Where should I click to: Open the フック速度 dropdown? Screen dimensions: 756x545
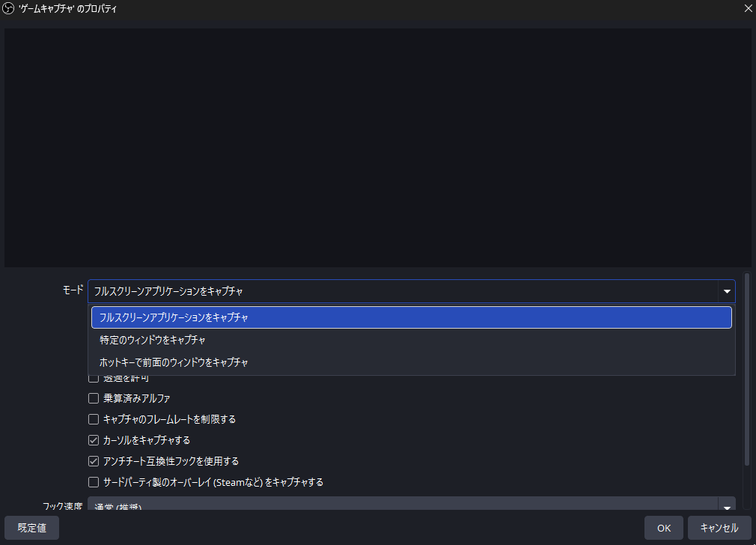point(411,504)
